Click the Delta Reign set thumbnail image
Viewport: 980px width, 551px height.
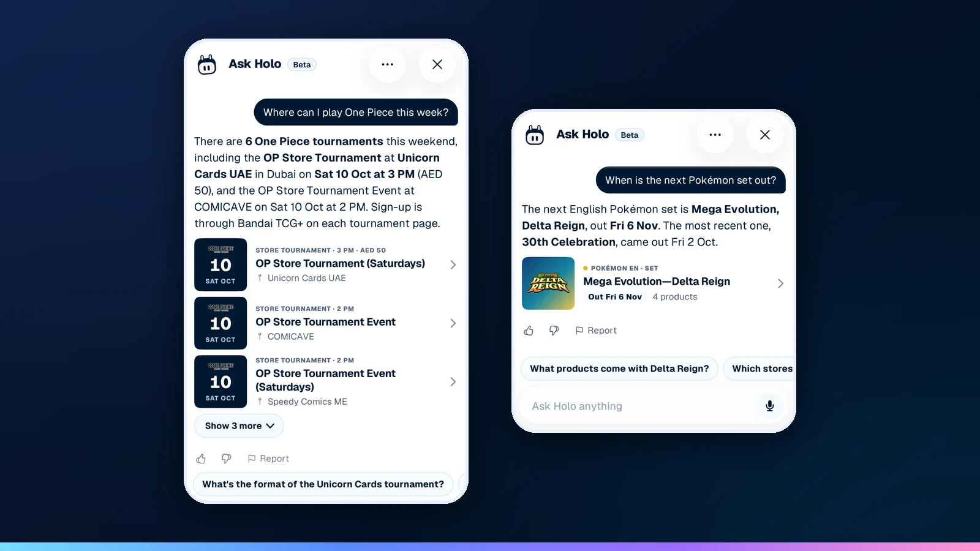(548, 283)
